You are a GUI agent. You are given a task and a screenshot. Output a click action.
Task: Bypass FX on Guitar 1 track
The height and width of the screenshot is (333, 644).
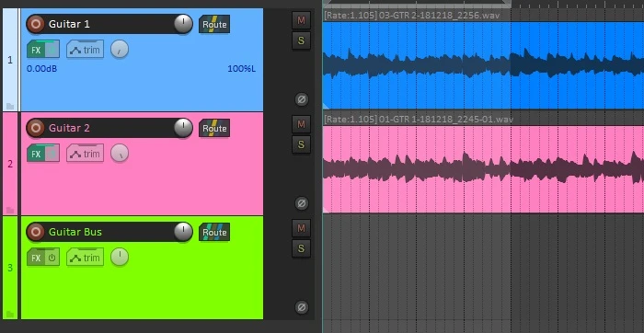click(x=52, y=50)
